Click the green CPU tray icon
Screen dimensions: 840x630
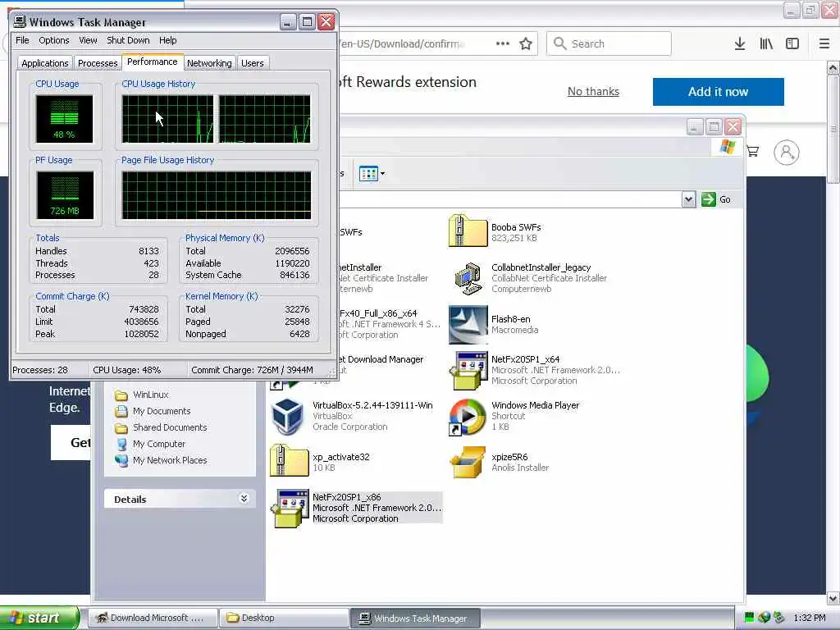coord(749,618)
